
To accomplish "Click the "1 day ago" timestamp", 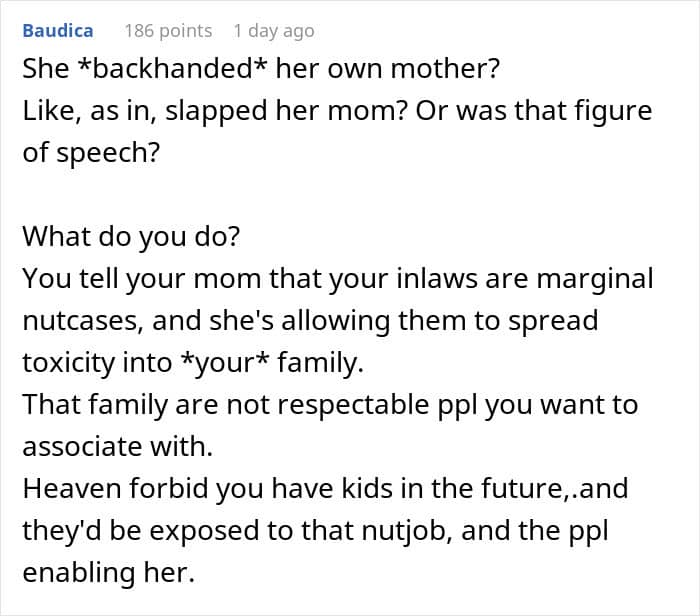I will tap(273, 31).
